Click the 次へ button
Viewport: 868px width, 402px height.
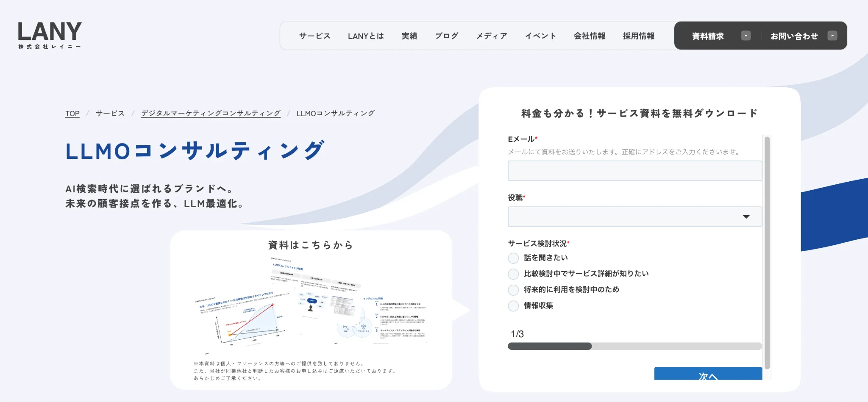[708, 374]
